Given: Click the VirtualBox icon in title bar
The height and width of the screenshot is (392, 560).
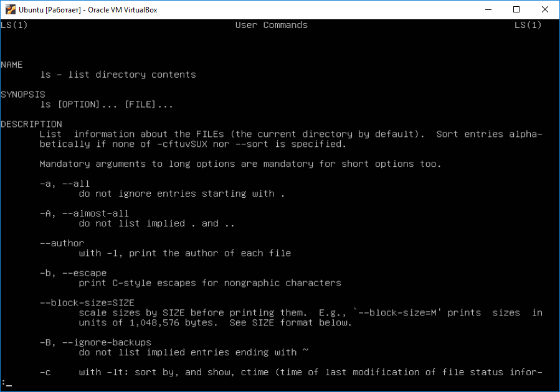Looking at the screenshot, I should pyautogui.click(x=10, y=9).
